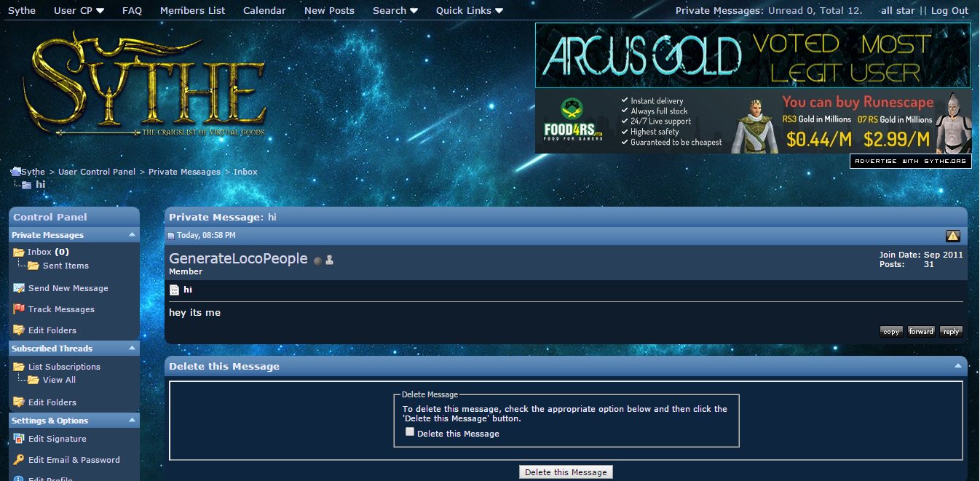Click the Track Messages flag icon
This screenshot has height=481, width=980.
19,309
